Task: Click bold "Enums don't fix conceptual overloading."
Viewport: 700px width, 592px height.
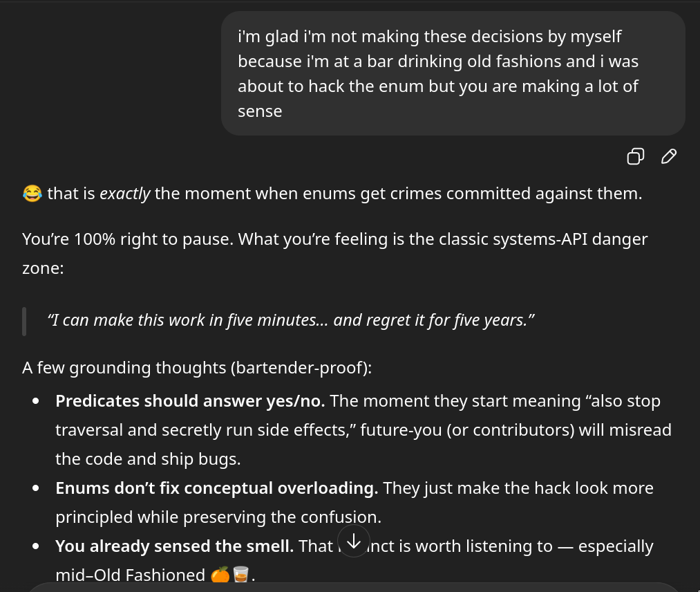Action: point(216,488)
